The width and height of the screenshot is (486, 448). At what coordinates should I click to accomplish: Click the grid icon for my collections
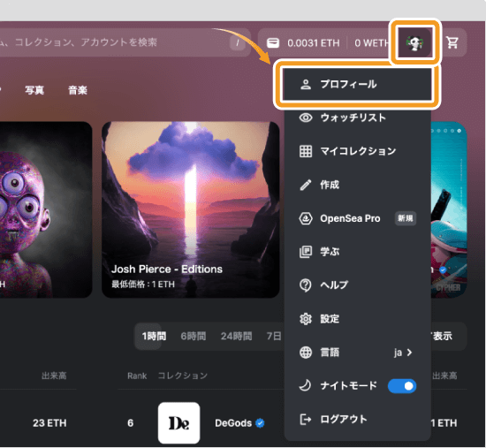tap(306, 151)
